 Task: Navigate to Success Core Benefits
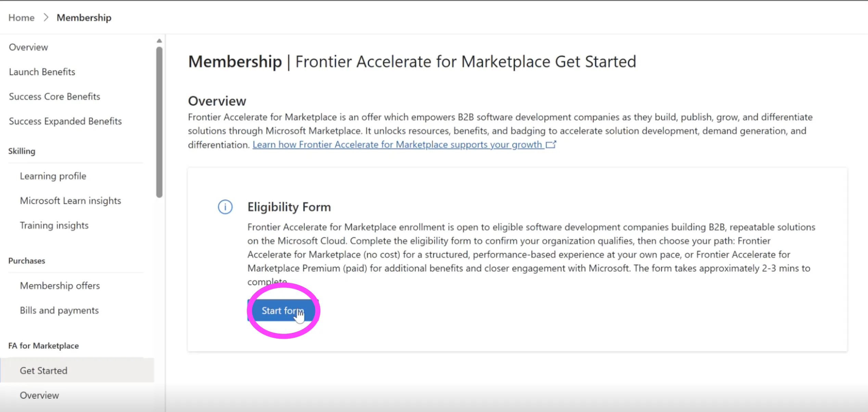54,96
